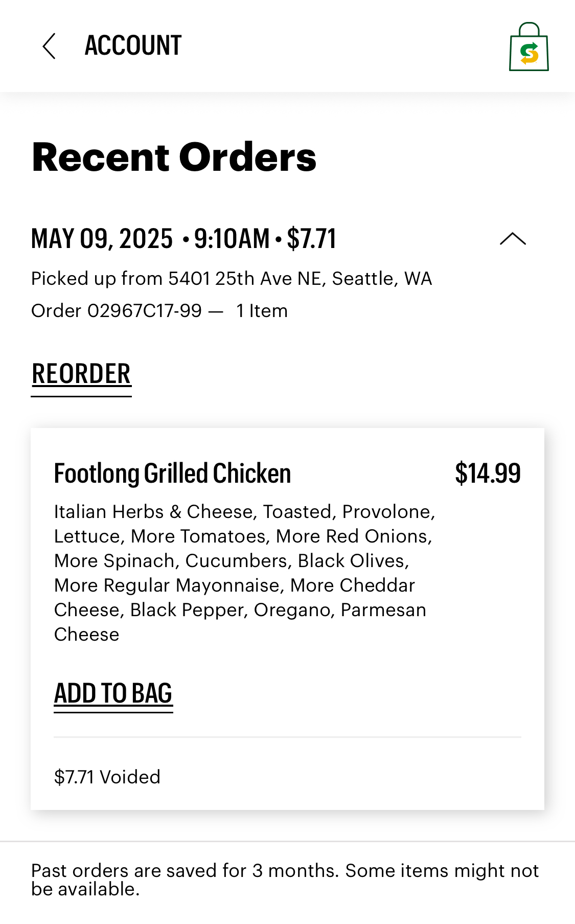Click the Parmesan Cheese ingredient line
The height and width of the screenshot is (924, 575).
[x=383, y=610]
